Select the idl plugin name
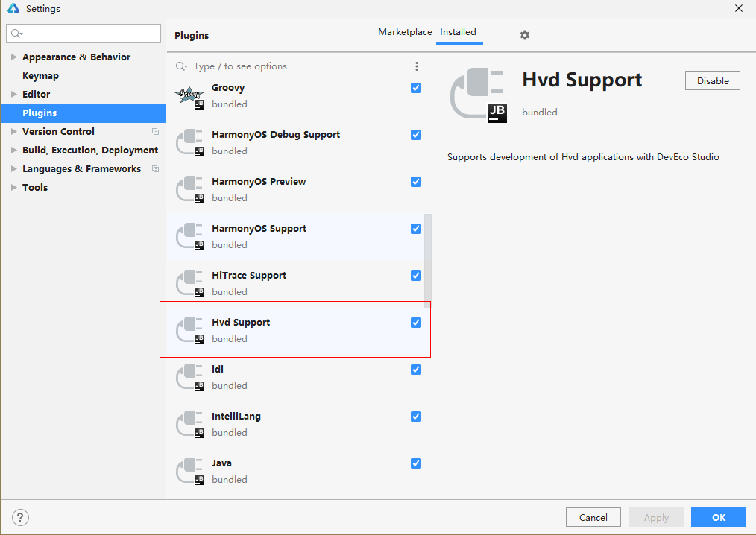Viewport: 756px width, 535px height. click(x=218, y=369)
